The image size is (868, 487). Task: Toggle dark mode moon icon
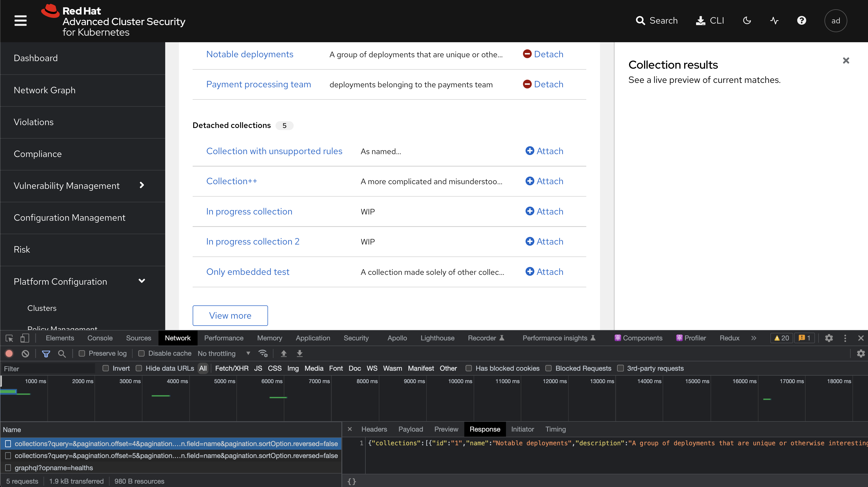click(747, 20)
